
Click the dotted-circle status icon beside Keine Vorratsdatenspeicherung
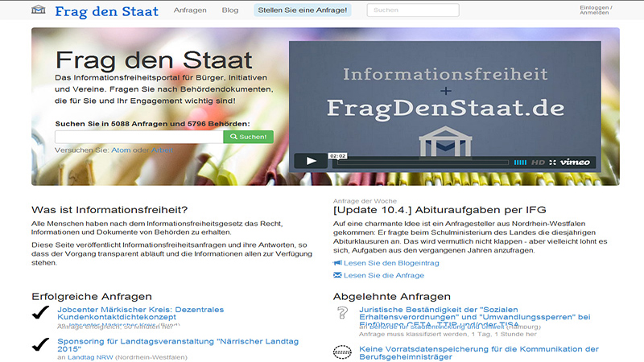(342, 352)
